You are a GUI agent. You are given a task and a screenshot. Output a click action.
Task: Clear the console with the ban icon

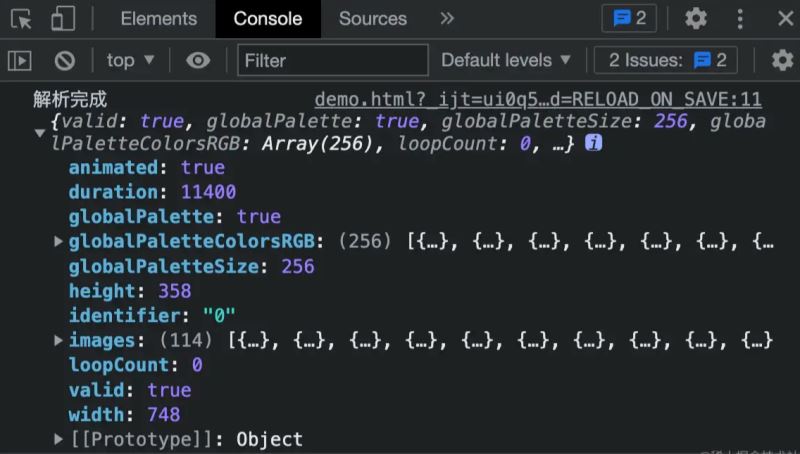[65, 61]
